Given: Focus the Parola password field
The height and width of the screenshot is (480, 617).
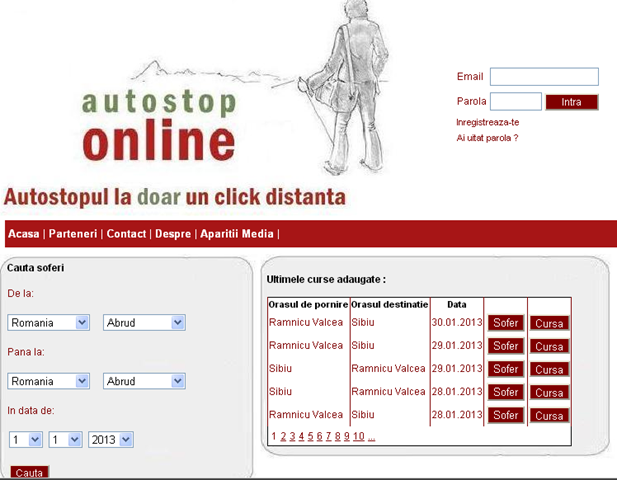Looking at the screenshot, I should click(x=515, y=102).
